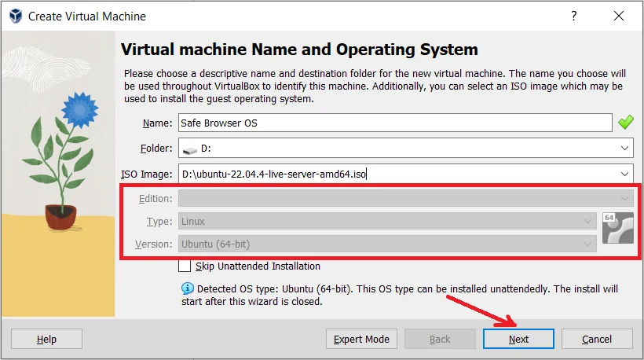
Task: Open the Version dropdown showing Ubuntu (64-bit)
Action: pyautogui.click(x=387, y=244)
